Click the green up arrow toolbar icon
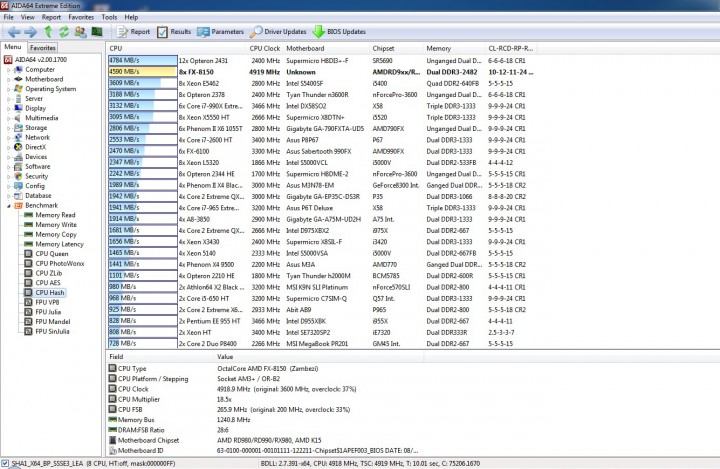720x469 pixels. [48, 32]
